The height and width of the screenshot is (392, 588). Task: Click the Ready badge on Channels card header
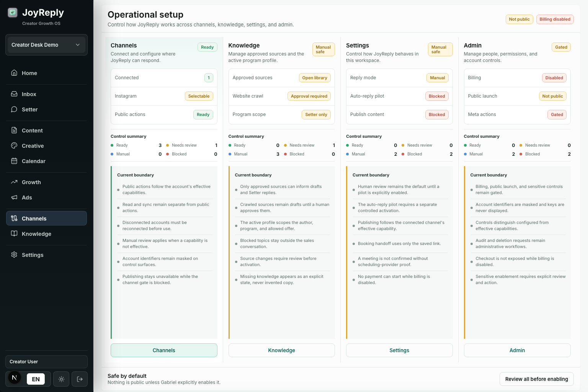point(207,47)
